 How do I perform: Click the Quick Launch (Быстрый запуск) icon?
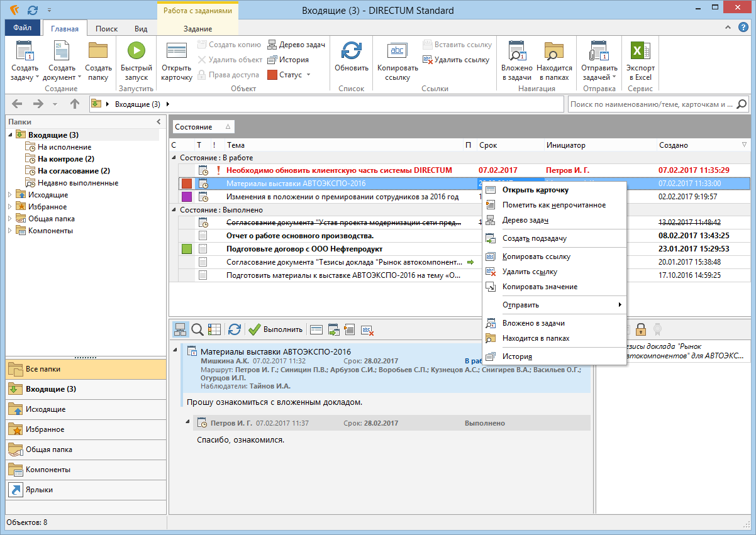pos(136,51)
